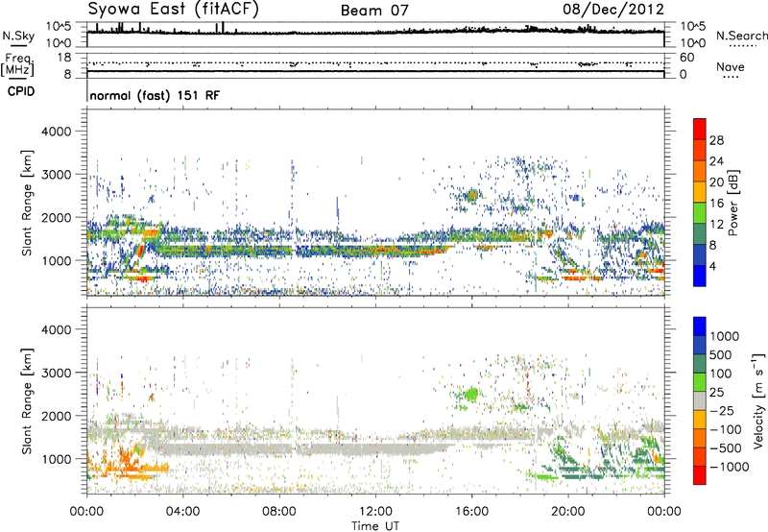Click the 'Beam 07' label
The image size is (768, 532).
coord(374,11)
